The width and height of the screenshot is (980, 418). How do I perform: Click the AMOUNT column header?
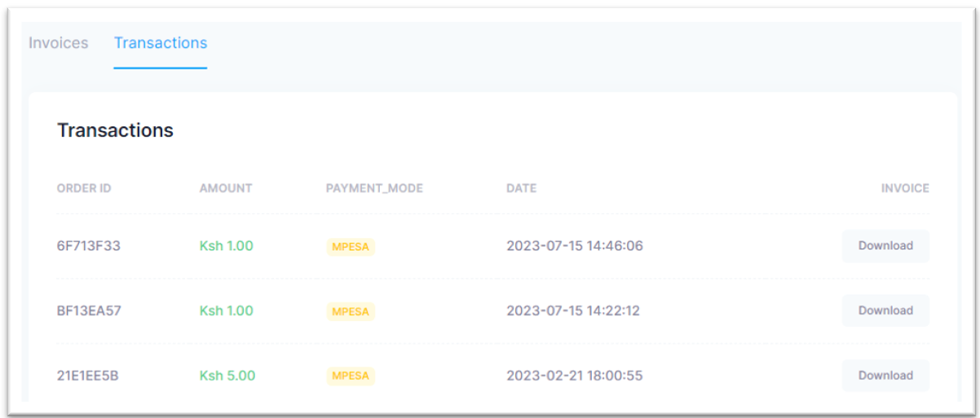[226, 188]
